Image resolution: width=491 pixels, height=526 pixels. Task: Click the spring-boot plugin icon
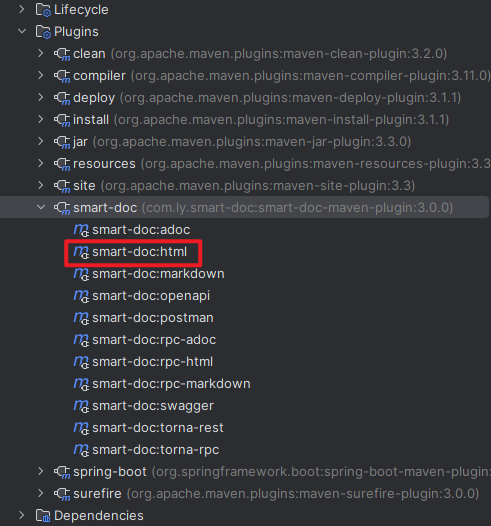coord(62,472)
